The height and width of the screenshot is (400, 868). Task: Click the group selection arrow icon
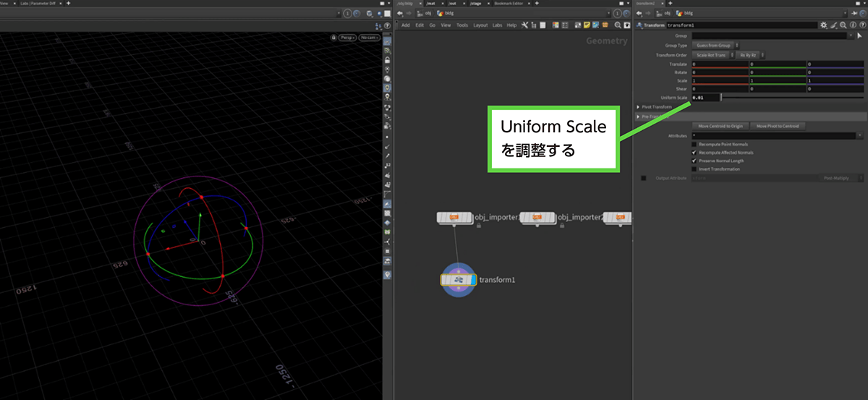(860, 35)
